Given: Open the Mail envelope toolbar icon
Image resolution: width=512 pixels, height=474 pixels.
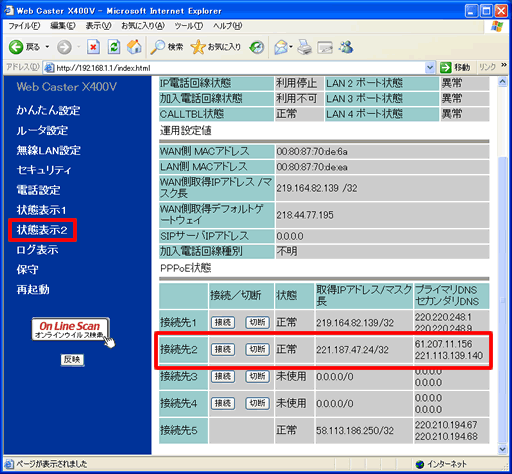Looking at the screenshot, I should 281,47.
